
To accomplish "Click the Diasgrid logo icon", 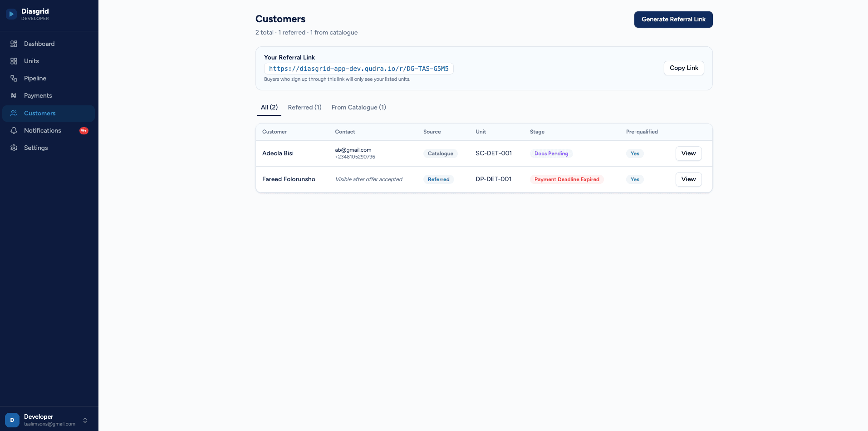I will click(x=11, y=14).
